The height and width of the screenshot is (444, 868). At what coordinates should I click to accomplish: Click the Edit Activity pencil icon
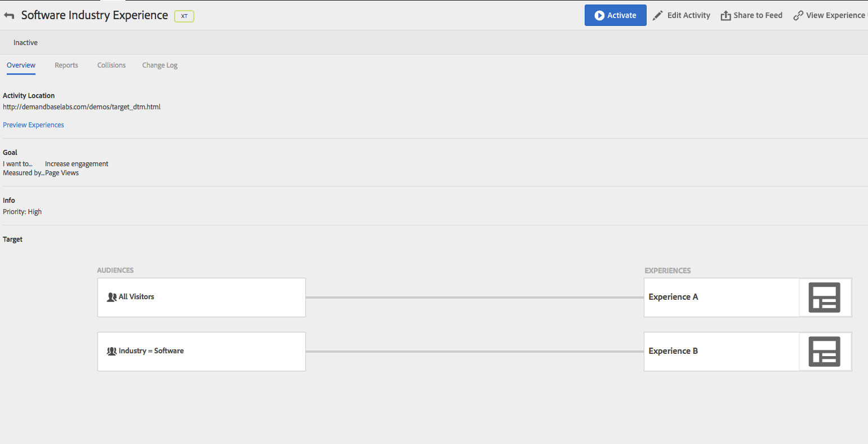click(657, 16)
